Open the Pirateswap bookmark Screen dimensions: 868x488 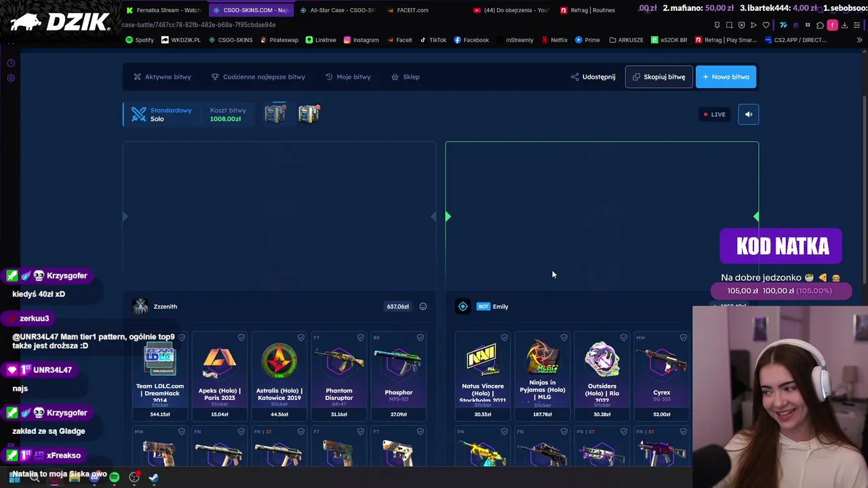coord(279,40)
